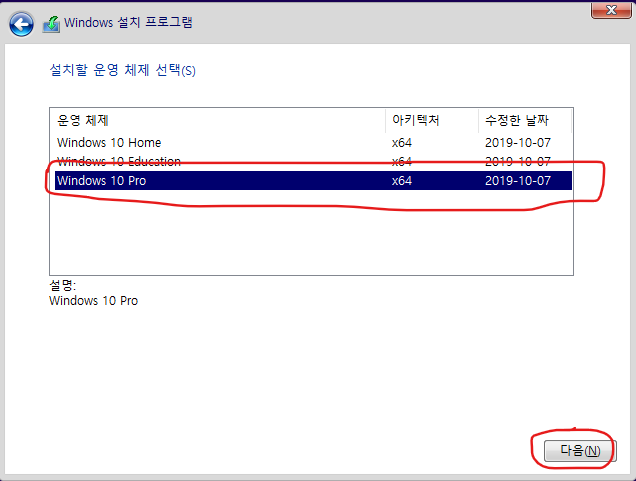Screen dimensions: 636x481
Task: Click 2019-10-07 in the Windows 10 Pro row
Action: pyautogui.click(x=518, y=180)
